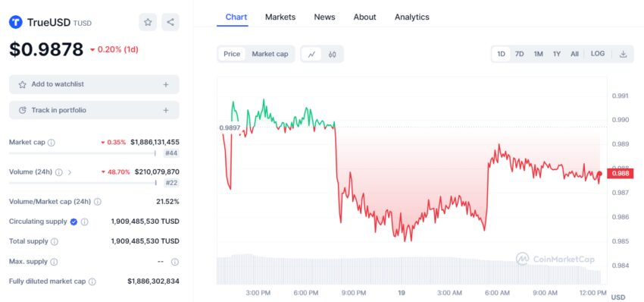The height and width of the screenshot is (302, 644).
Task: Click Add to watchlist button
Action: point(94,84)
